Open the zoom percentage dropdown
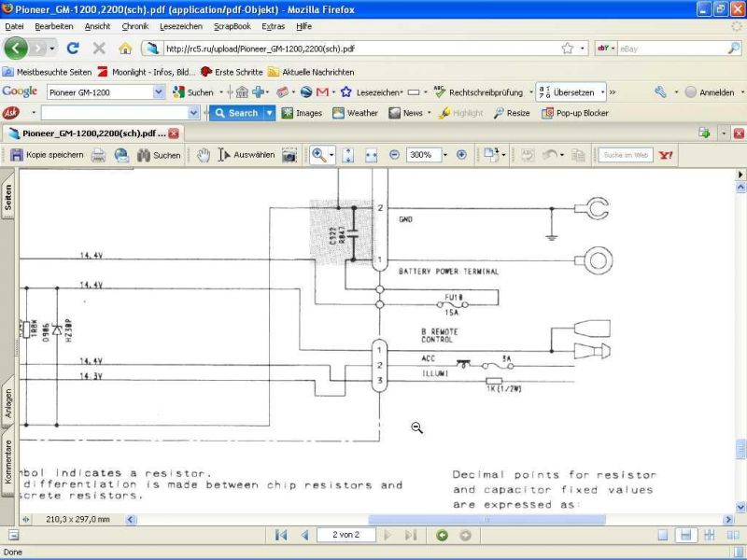This screenshot has width=747, height=560. pyautogui.click(x=445, y=155)
